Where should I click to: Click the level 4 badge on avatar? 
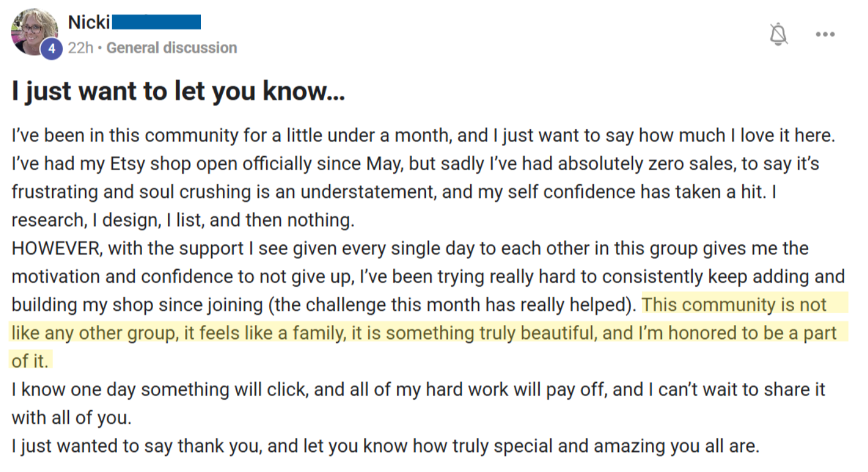coord(51,49)
